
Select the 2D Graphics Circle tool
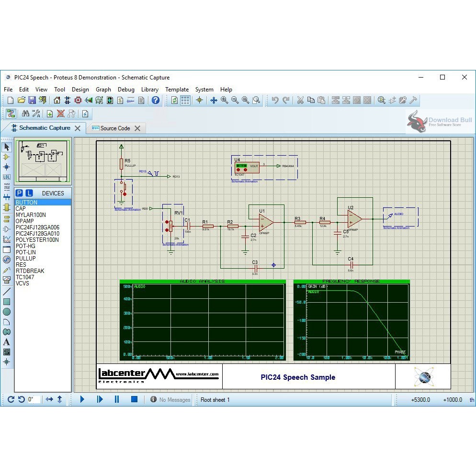point(7,312)
